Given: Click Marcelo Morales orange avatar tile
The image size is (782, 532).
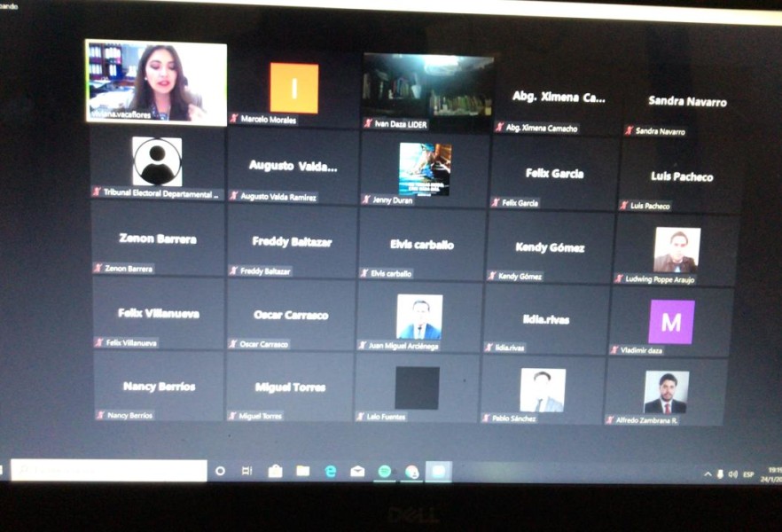Looking at the screenshot, I should 293,89.
